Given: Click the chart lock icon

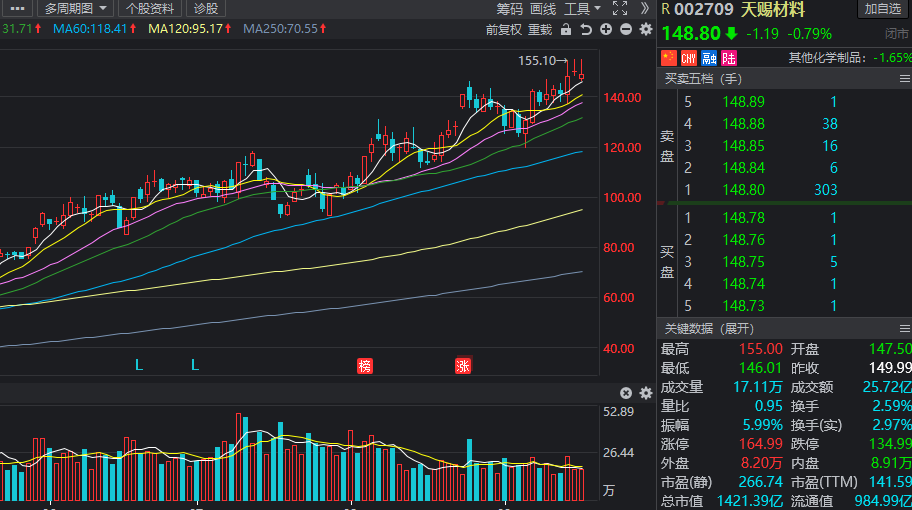Looking at the screenshot, I should 566,29.
